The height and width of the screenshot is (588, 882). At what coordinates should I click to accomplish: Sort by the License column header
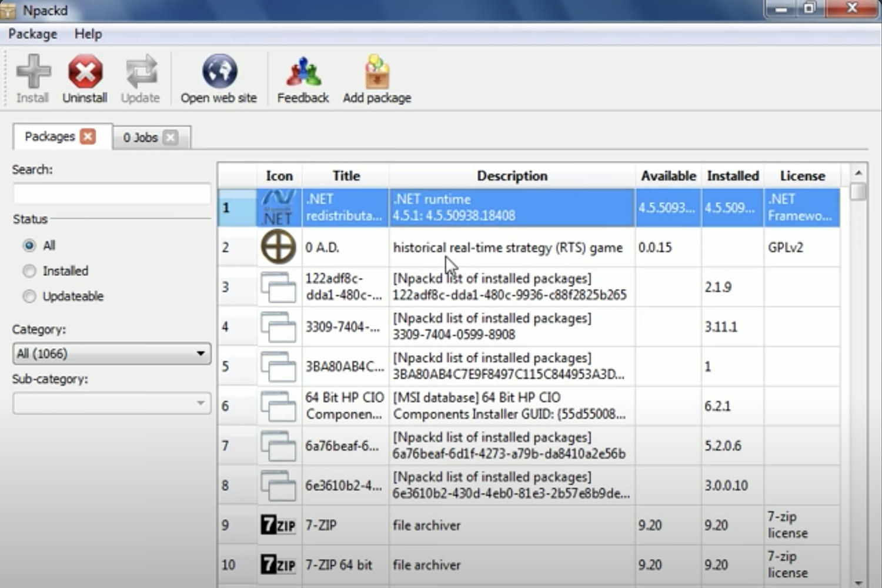tap(802, 176)
